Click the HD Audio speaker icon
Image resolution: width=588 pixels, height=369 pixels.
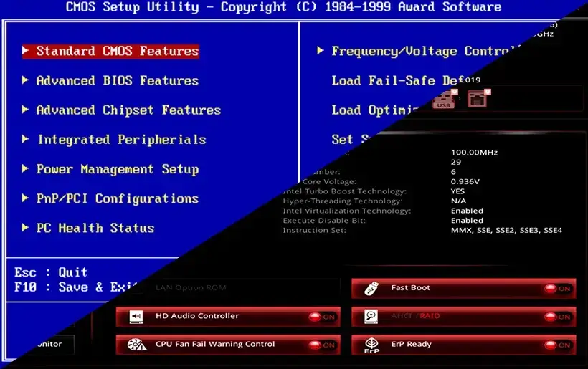click(x=136, y=317)
